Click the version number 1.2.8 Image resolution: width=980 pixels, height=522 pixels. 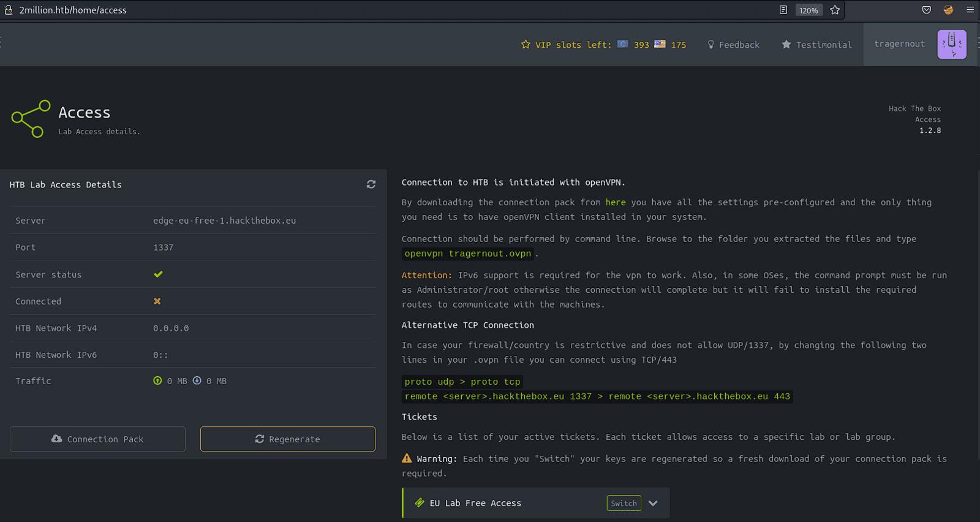[x=930, y=130]
